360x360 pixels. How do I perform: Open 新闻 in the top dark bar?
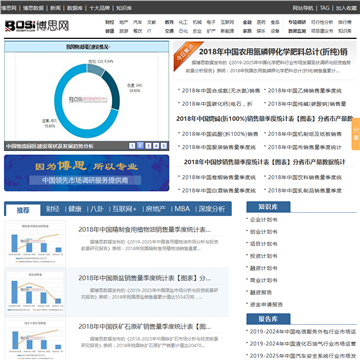click(55, 8)
